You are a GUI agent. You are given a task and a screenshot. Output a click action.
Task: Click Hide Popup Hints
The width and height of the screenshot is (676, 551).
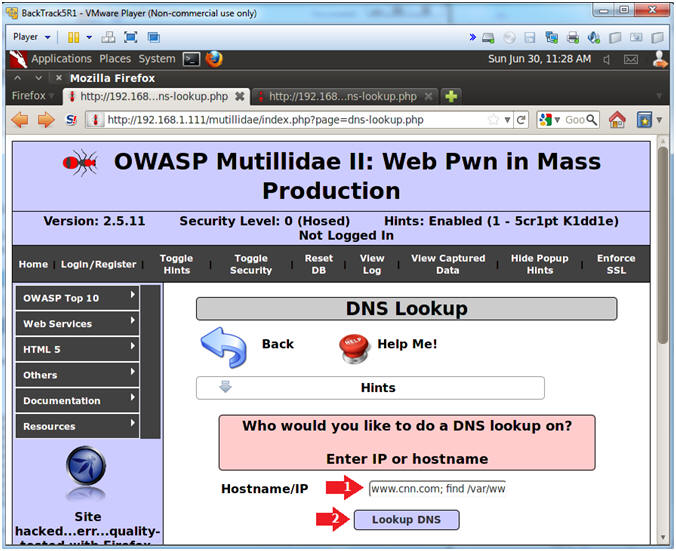pyautogui.click(x=539, y=264)
